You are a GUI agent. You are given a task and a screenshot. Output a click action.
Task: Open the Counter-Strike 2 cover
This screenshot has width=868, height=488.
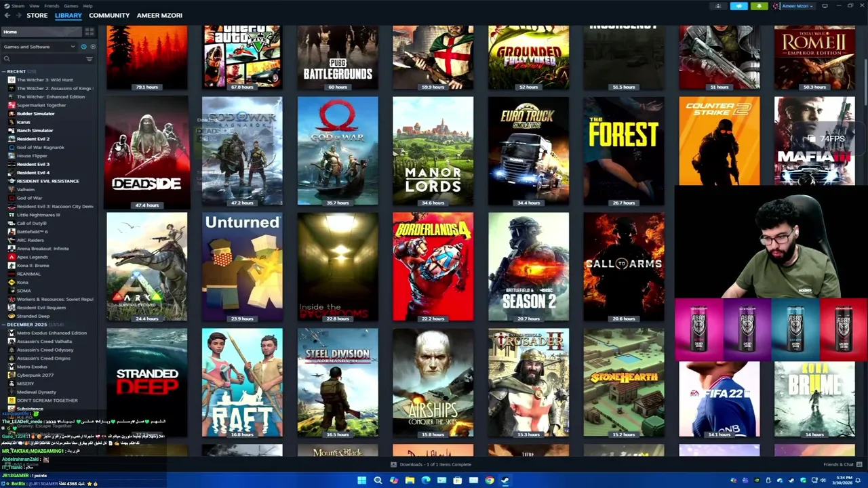[719, 141]
